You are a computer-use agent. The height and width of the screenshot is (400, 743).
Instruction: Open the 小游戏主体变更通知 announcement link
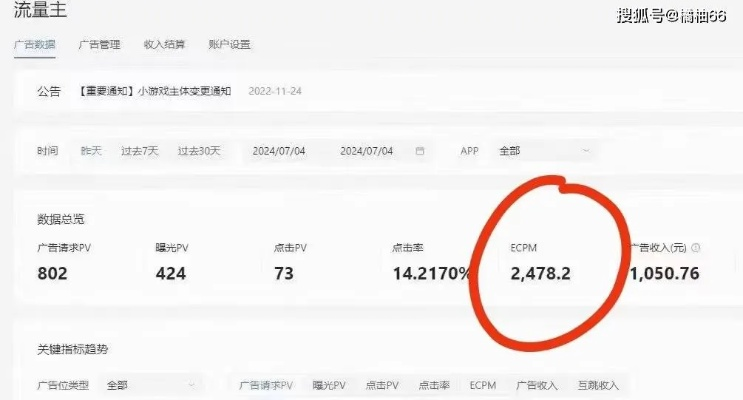(155, 91)
